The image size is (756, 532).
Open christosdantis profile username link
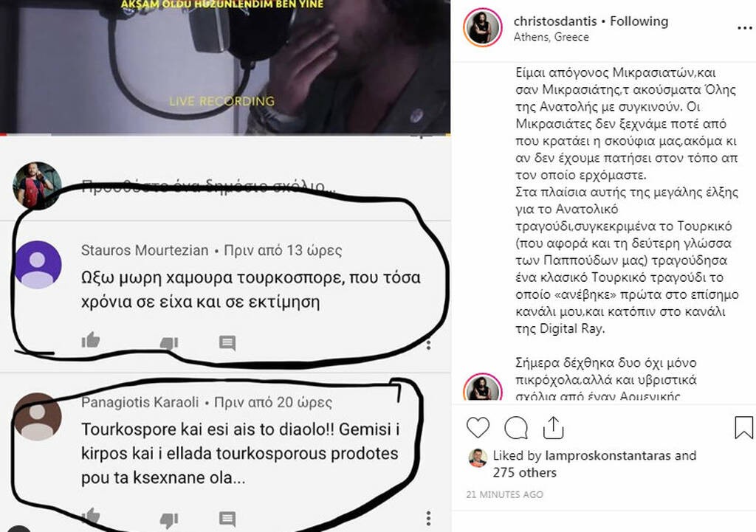555,21
